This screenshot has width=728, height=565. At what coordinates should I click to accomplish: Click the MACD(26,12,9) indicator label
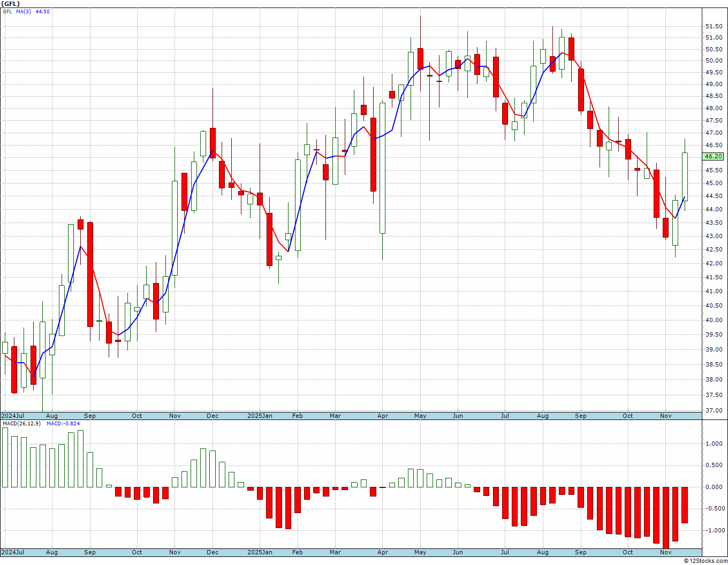coord(22,424)
